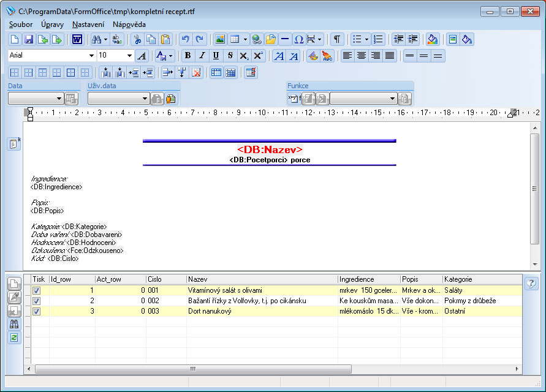
Task: Increase the paragraph indent
Action: coord(412,39)
